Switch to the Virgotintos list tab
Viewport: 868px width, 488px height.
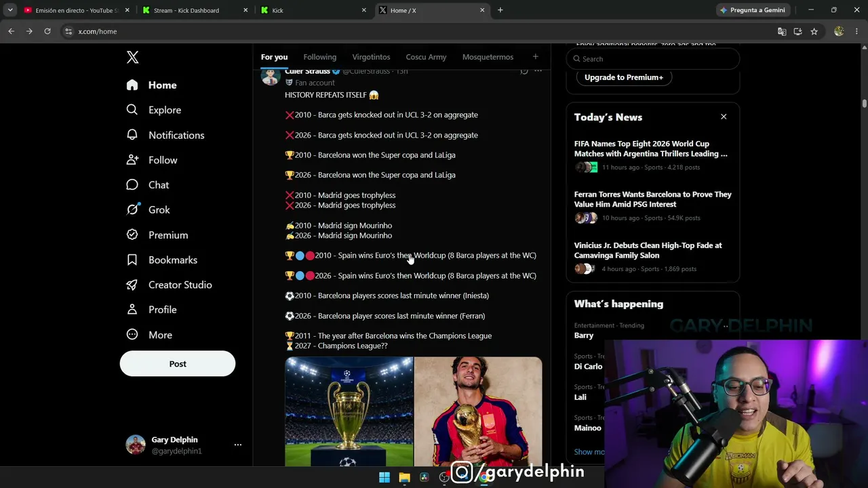click(x=371, y=57)
